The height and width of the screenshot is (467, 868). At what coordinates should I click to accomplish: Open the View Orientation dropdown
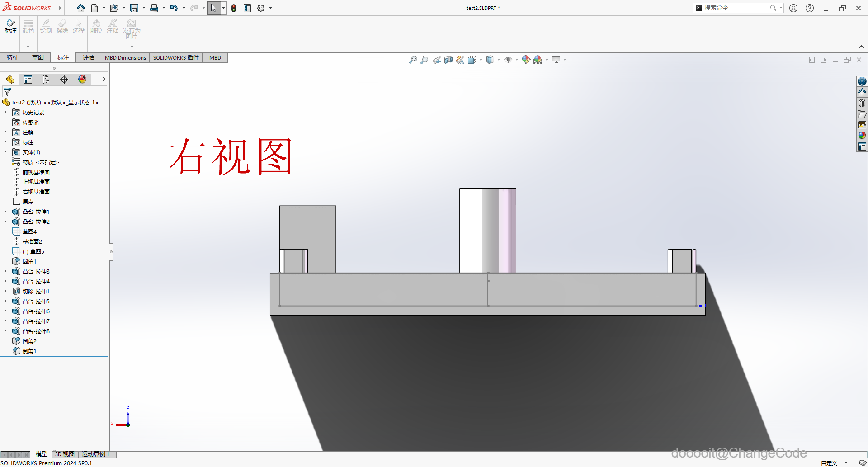[481, 59]
